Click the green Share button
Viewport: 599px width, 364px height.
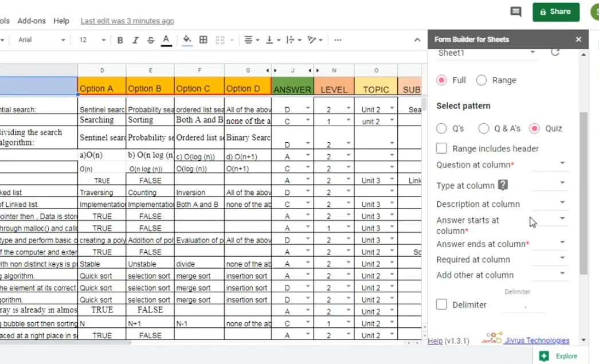click(555, 11)
